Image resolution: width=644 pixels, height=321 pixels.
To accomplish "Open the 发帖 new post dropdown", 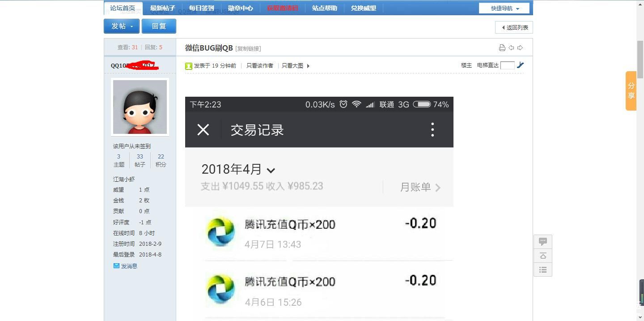I will (122, 26).
